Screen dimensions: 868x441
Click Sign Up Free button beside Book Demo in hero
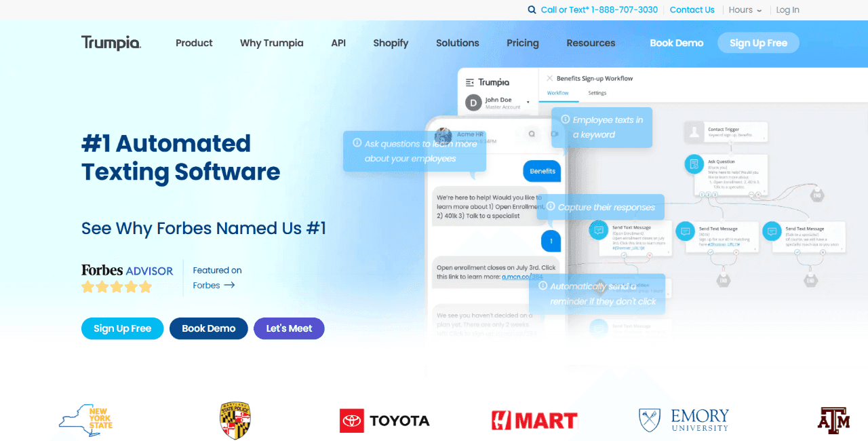coord(123,328)
